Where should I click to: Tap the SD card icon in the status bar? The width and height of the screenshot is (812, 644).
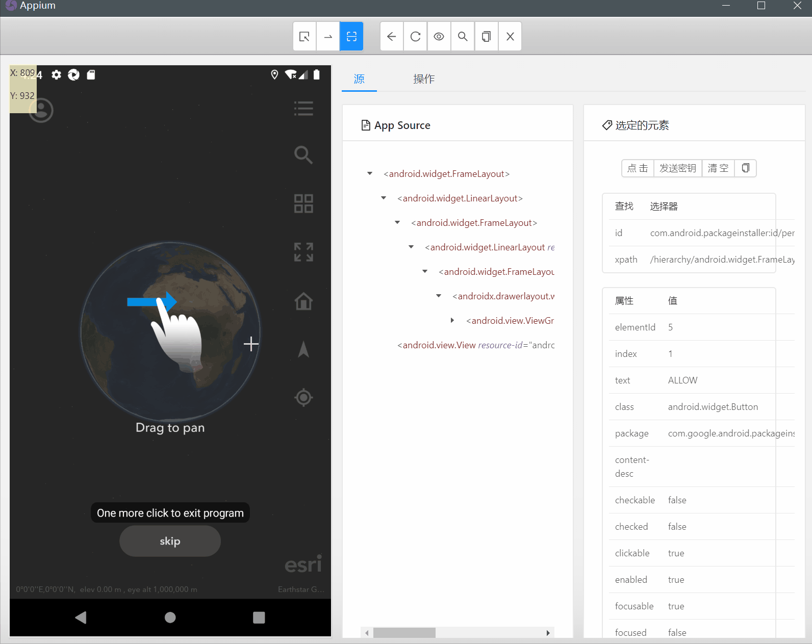point(91,75)
